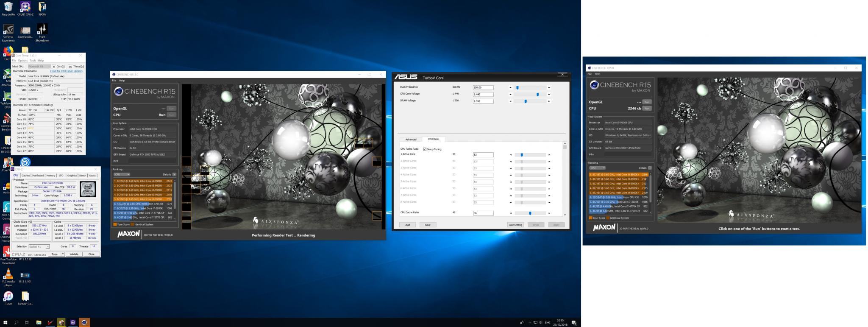The image size is (868, 327).
Task: Open the Uplay desktop icon
Action: (x=25, y=162)
